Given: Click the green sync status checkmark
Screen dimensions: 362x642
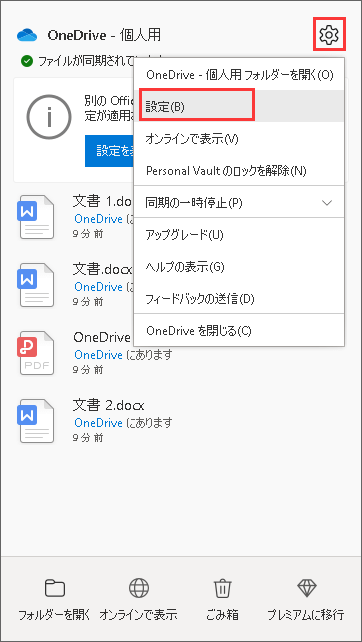Looking at the screenshot, I should click(27, 61).
